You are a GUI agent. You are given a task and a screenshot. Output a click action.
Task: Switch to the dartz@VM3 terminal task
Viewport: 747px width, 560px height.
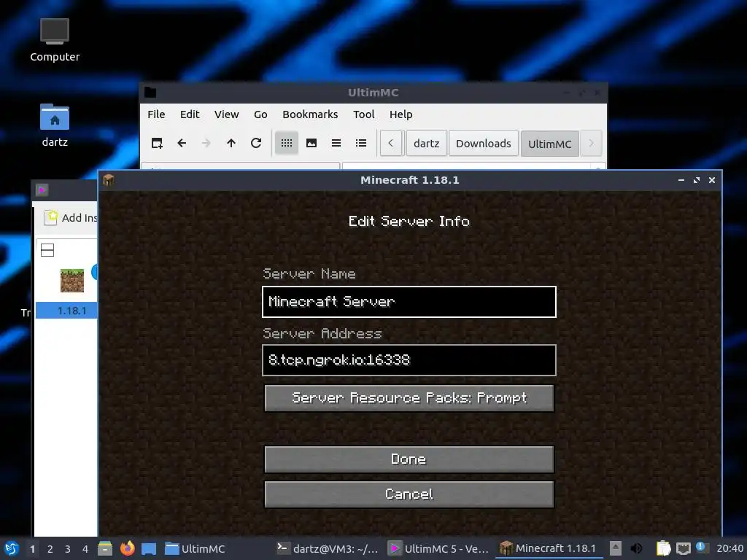pyautogui.click(x=328, y=548)
